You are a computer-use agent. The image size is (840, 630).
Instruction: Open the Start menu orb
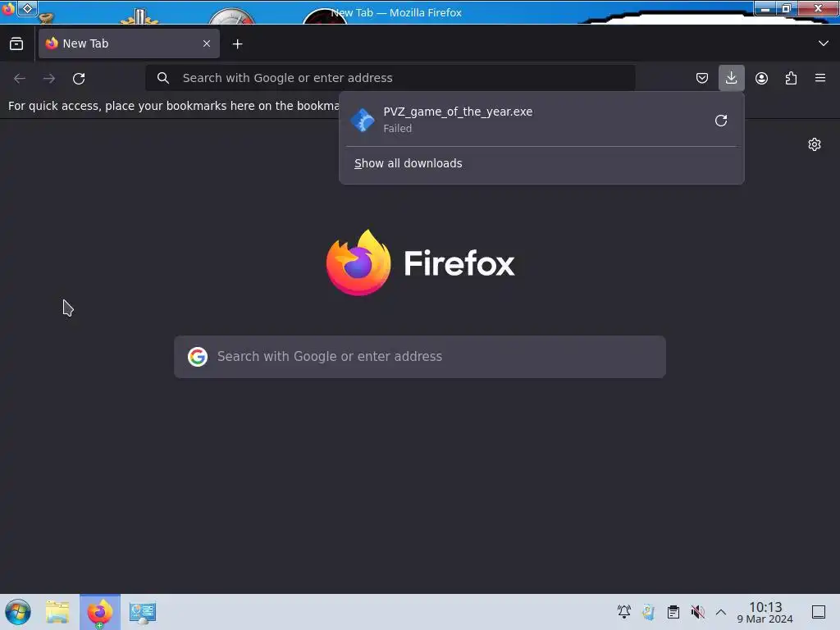point(18,612)
